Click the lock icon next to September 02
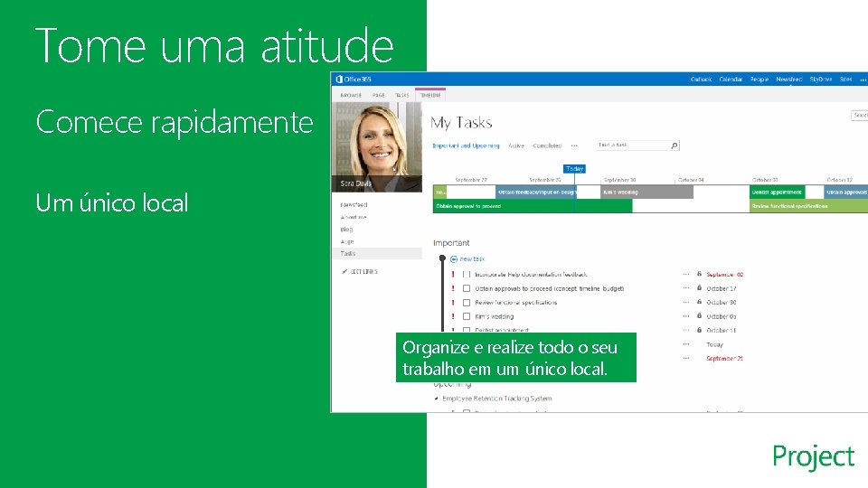The width and height of the screenshot is (868, 488). tap(699, 274)
